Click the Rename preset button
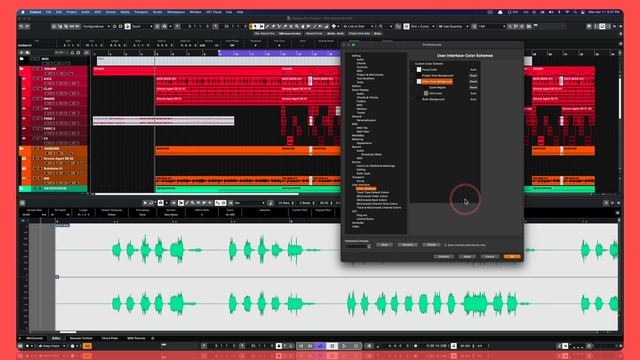 (407, 245)
